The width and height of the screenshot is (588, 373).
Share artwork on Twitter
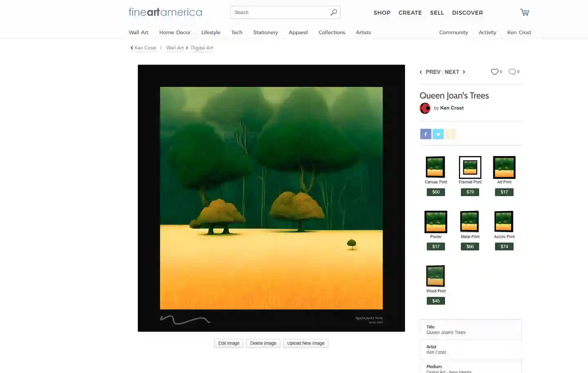[438, 134]
